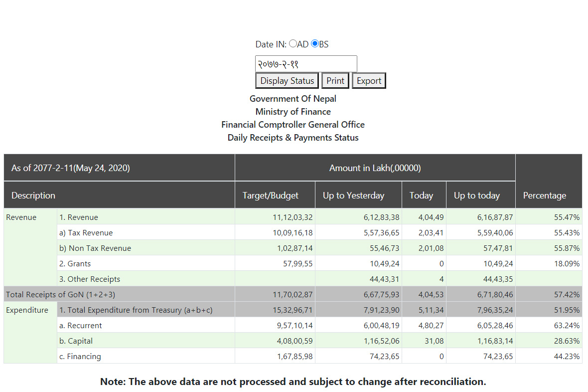588x392 pixels.
Task: Click the Print button
Action: pyautogui.click(x=335, y=81)
